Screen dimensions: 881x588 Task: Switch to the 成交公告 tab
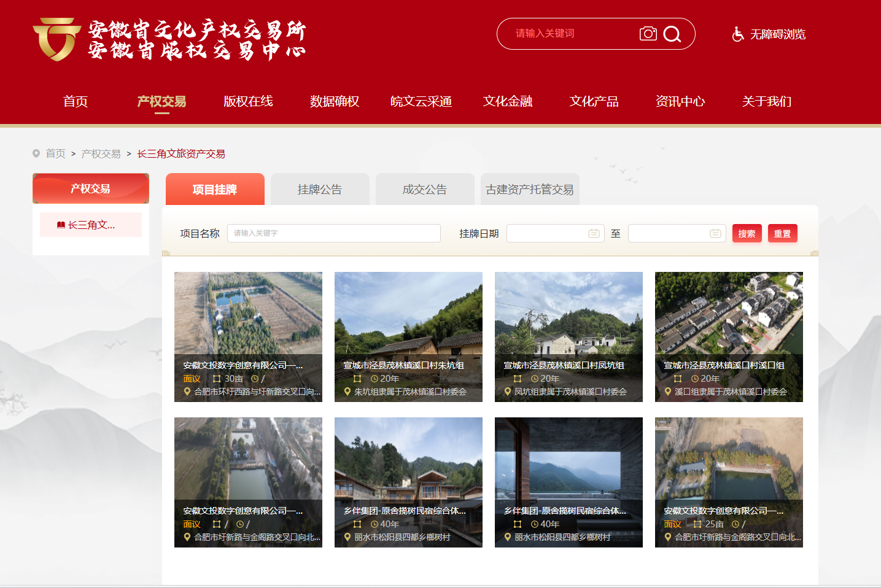pos(424,190)
